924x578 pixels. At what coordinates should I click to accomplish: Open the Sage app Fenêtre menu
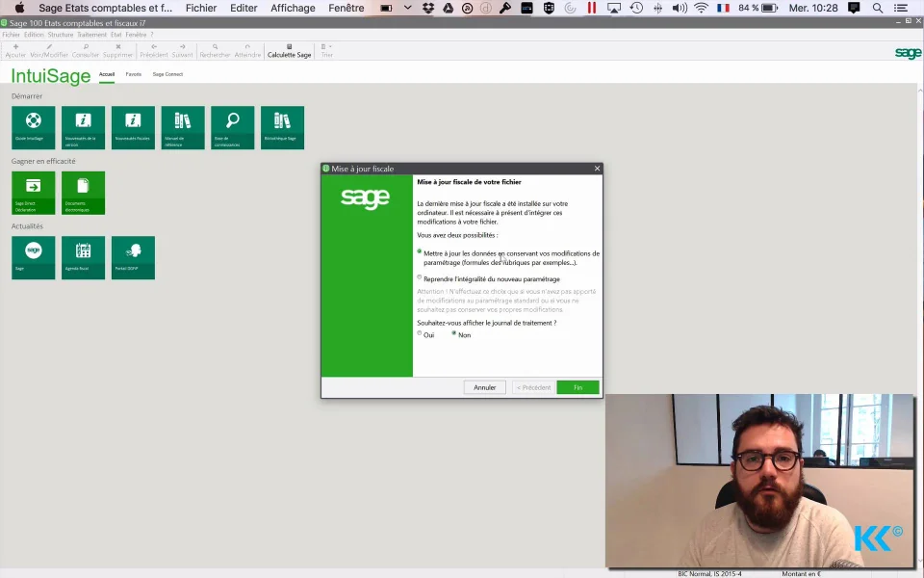[x=136, y=35]
